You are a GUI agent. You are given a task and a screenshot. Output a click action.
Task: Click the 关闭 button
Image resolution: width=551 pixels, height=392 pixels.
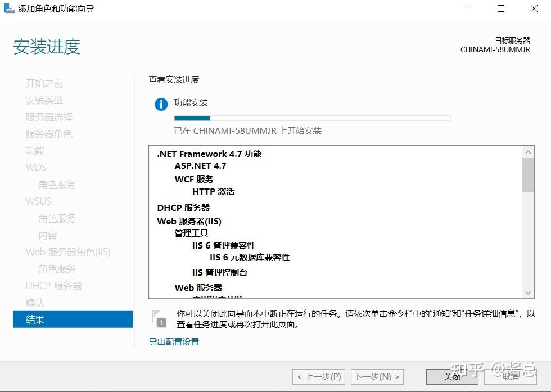(x=451, y=376)
